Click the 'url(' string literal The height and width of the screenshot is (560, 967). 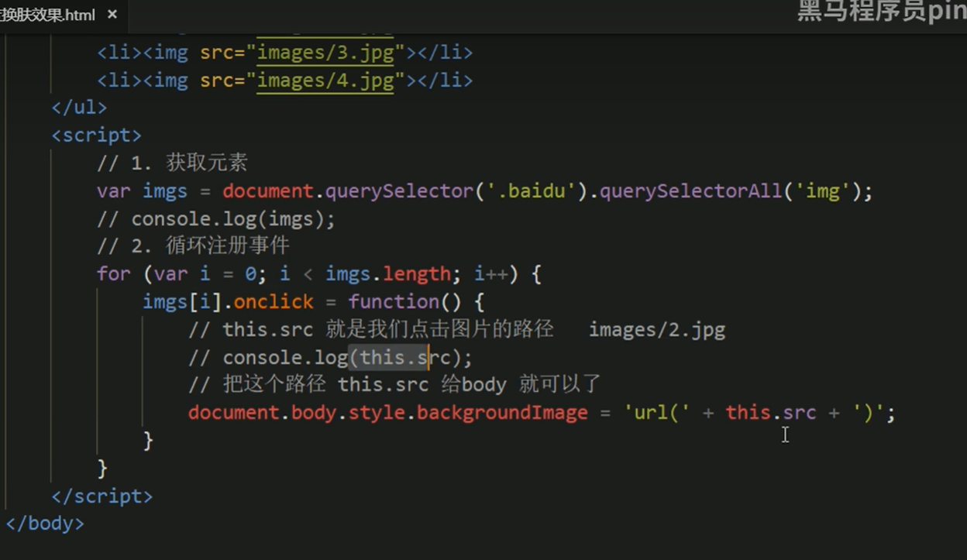[x=657, y=413]
